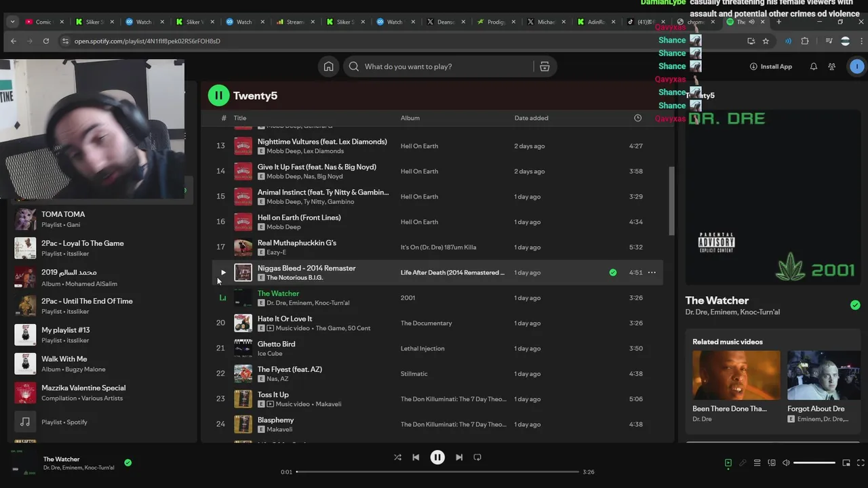The width and height of the screenshot is (868, 488).
Task: Pause playback using center player button
Action: (437, 457)
